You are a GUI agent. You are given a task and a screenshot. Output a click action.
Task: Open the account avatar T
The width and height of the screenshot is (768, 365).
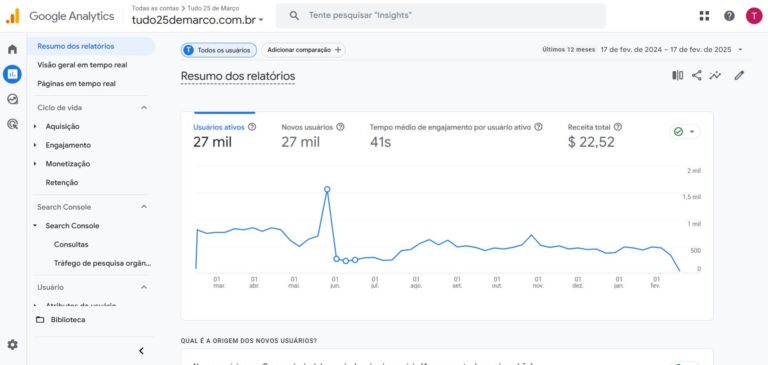[754, 16]
